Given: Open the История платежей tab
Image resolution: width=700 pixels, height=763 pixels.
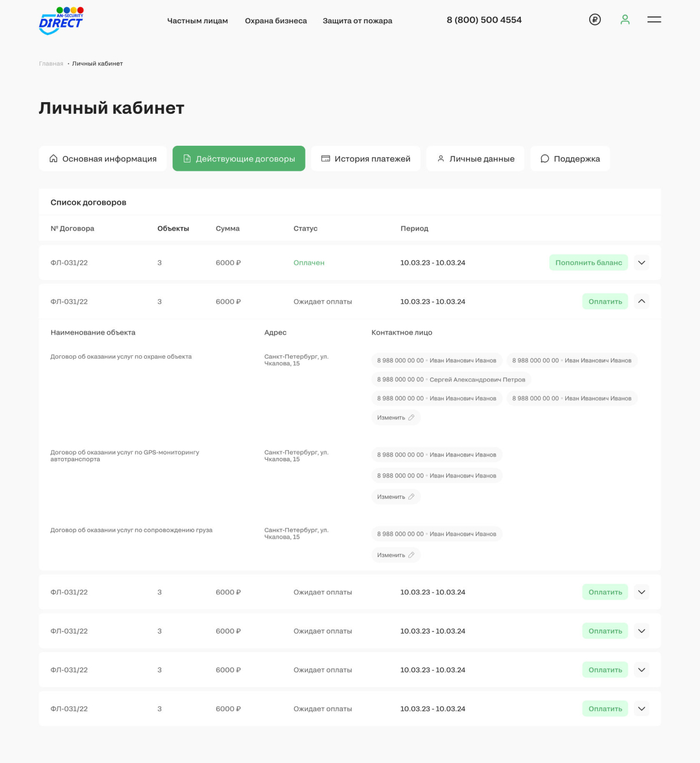Looking at the screenshot, I should point(366,159).
